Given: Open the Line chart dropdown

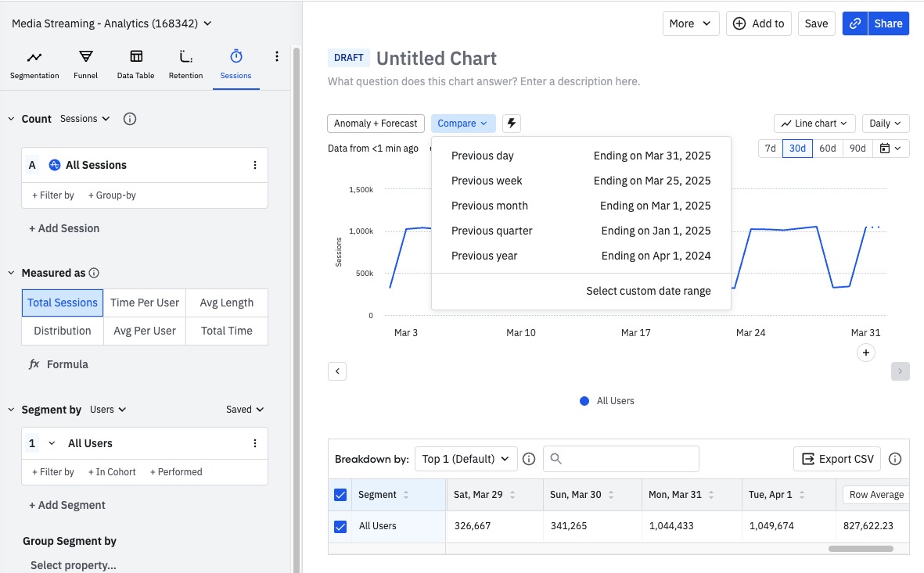Looking at the screenshot, I should pyautogui.click(x=814, y=124).
